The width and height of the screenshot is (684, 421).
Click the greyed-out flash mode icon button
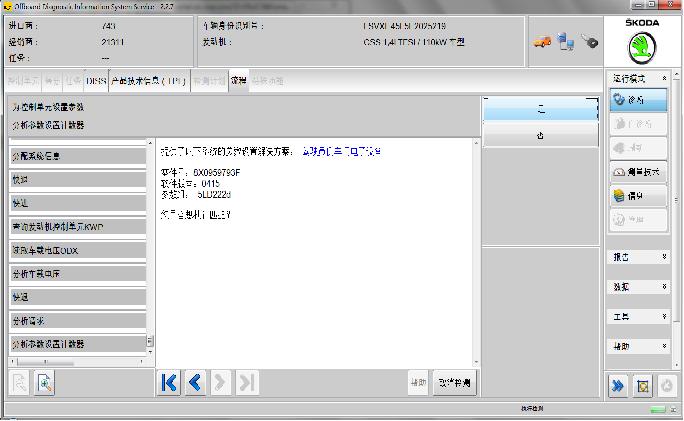[639, 147]
